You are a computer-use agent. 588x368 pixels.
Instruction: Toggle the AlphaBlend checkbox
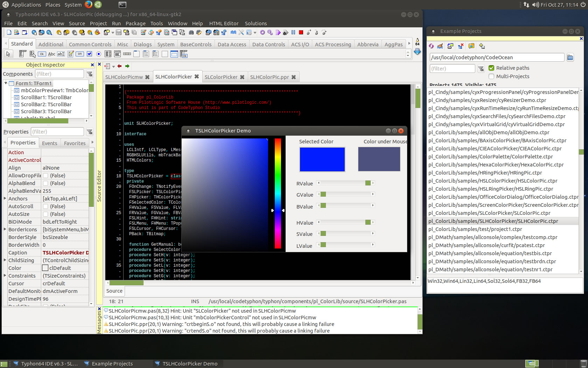pyautogui.click(x=45, y=183)
